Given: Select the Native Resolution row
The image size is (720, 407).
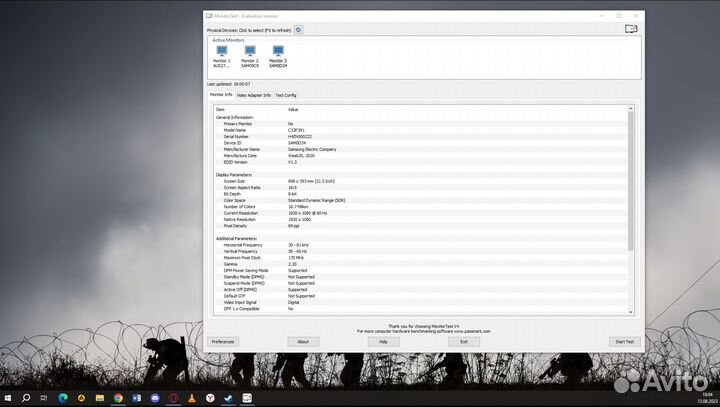Looking at the screenshot, I should coord(421,220).
